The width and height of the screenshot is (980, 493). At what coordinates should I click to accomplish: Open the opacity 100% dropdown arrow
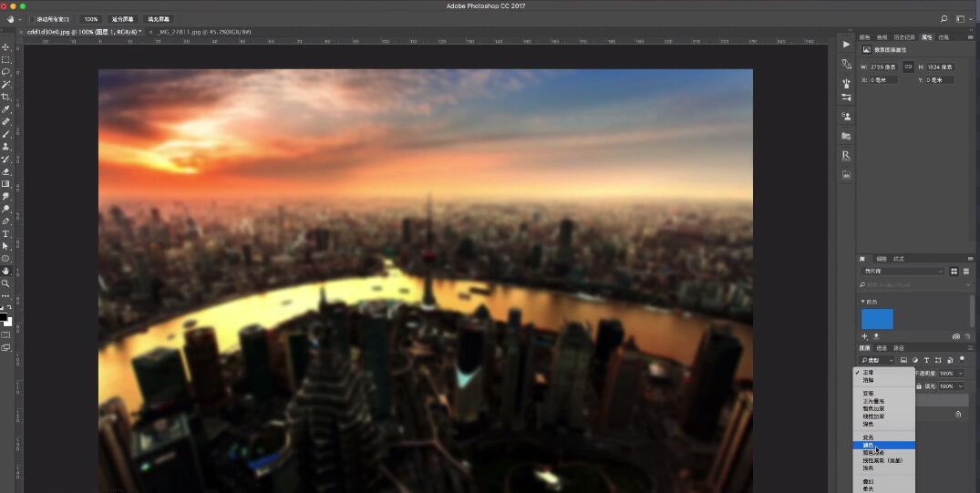point(961,373)
